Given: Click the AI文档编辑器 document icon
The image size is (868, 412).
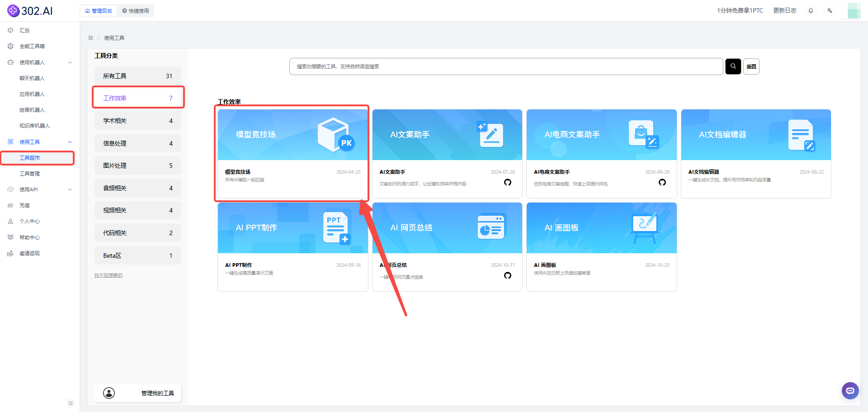Looking at the screenshot, I should (802, 135).
